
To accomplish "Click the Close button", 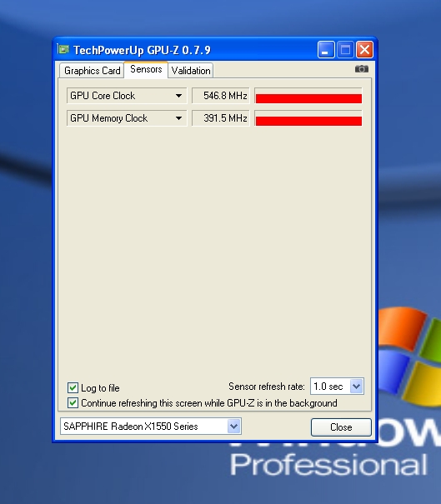I will (x=341, y=427).
